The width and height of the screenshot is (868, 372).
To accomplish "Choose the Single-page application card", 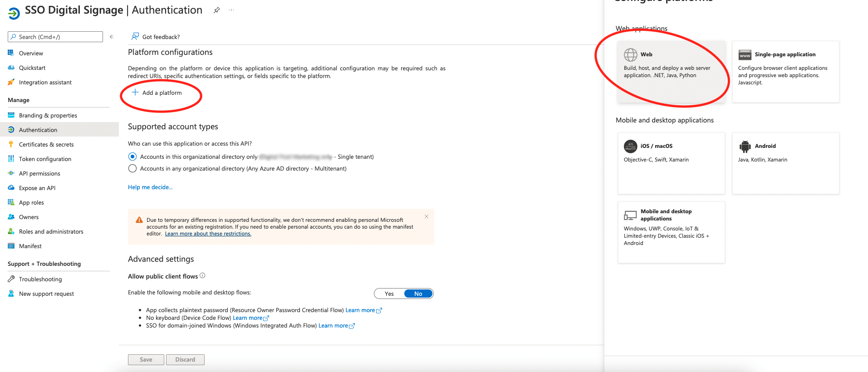I will (x=785, y=72).
